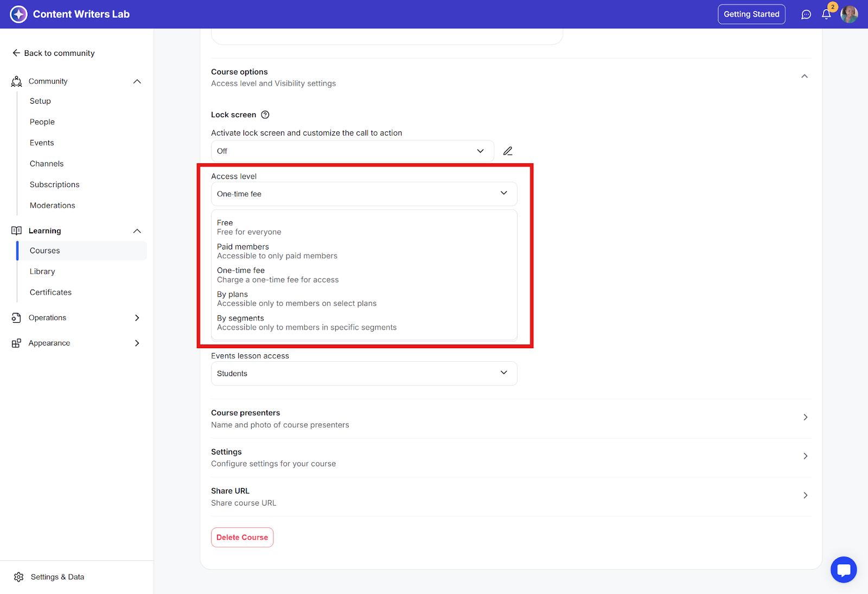This screenshot has width=868, height=594.
Task: Open the Lock screen Off dropdown
Action: click(x=353, y=151)
